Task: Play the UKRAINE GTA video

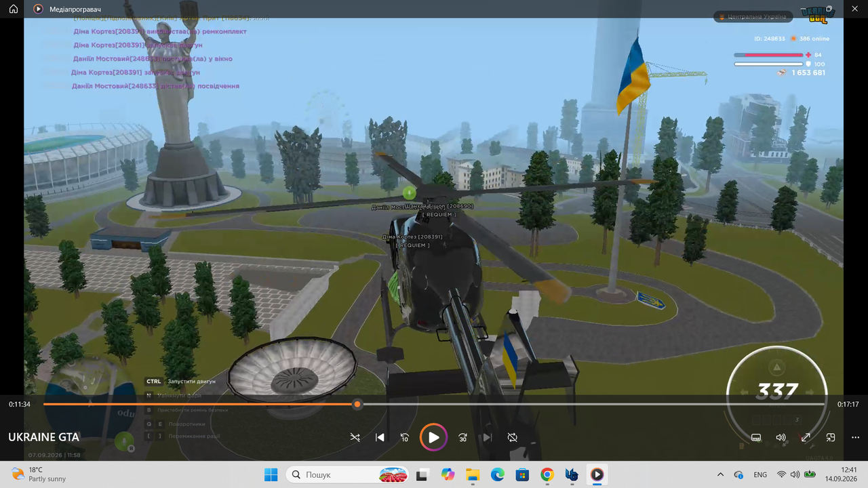Action: (x=433, y=437)
